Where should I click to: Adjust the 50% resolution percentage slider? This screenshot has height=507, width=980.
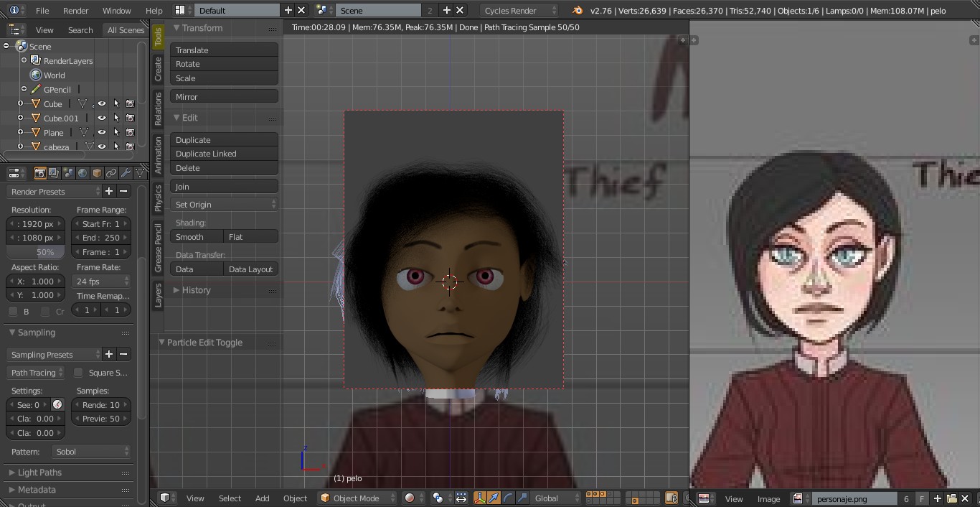[36, 252]
